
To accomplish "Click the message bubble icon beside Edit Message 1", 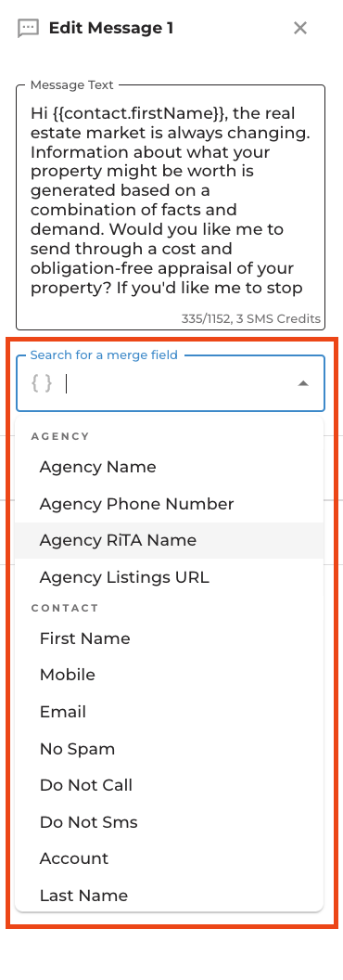I will (28, 29).
